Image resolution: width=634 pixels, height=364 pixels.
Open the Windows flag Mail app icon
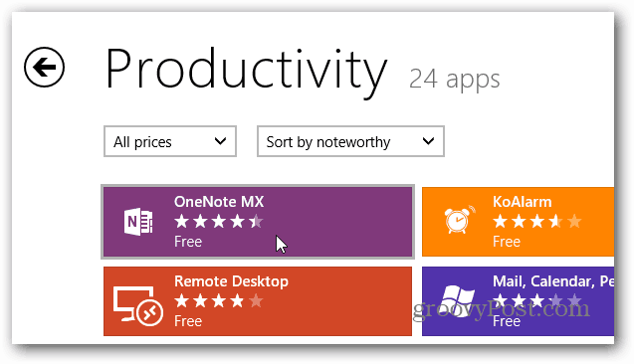pyautogui.click(x=457, y=301)
